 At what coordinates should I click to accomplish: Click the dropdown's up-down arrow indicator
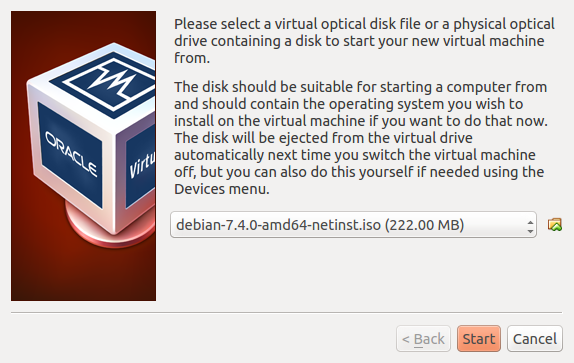pos(530,227)
